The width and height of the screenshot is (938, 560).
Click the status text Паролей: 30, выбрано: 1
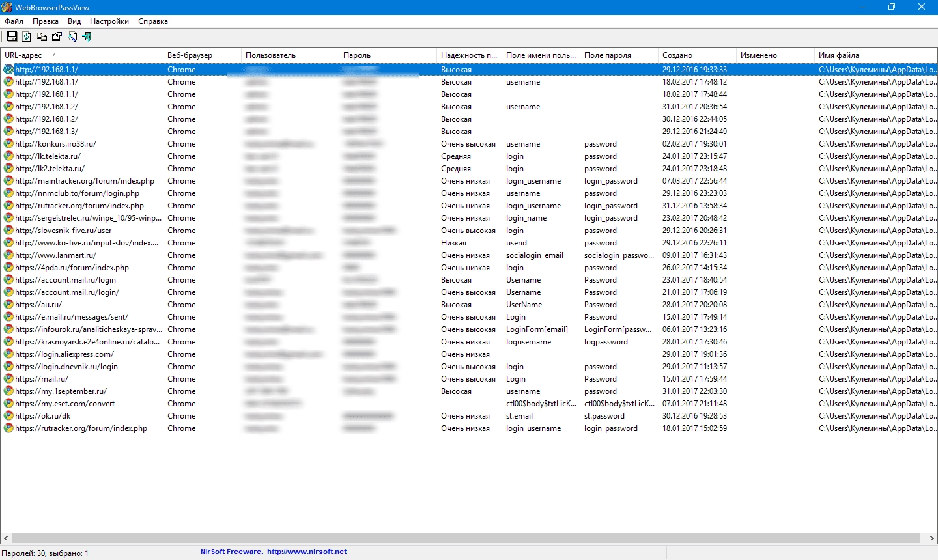click(45, 553)
